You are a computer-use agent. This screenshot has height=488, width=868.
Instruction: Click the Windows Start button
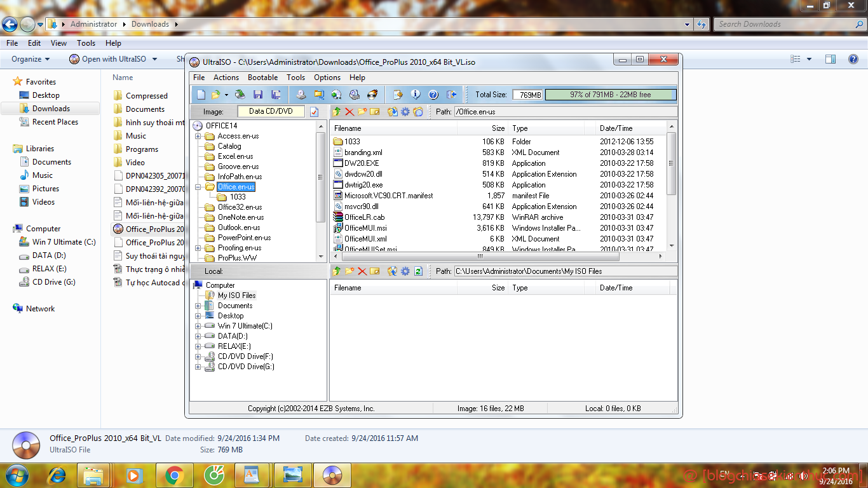coord(16,475)
